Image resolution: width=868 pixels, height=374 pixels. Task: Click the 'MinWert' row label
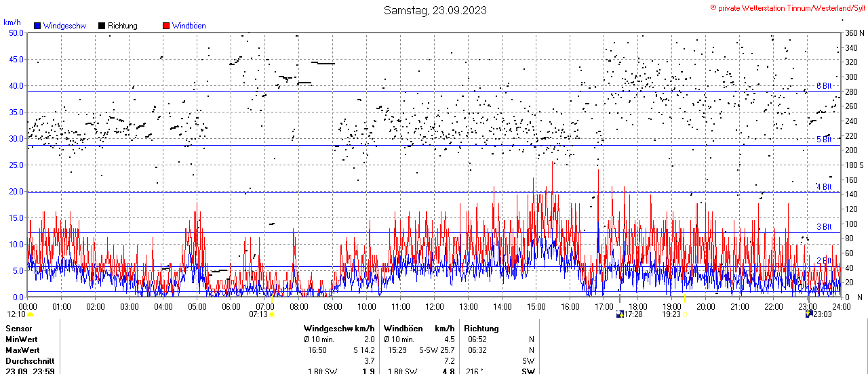(x=22, y=339)
